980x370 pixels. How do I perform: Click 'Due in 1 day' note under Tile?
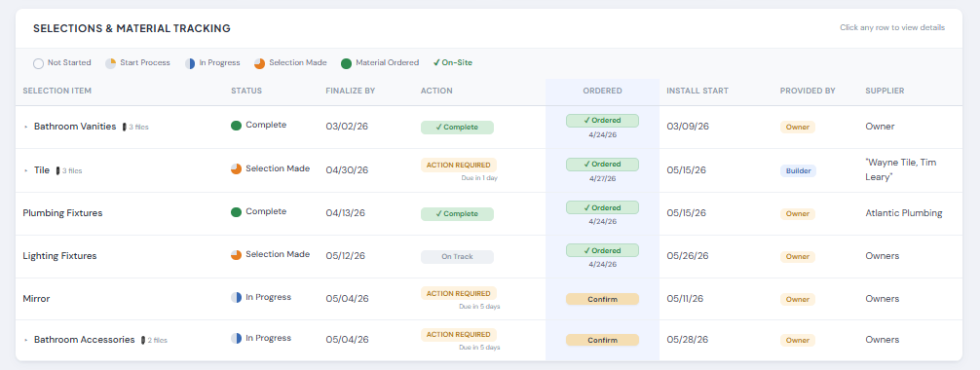click(480, 178)
